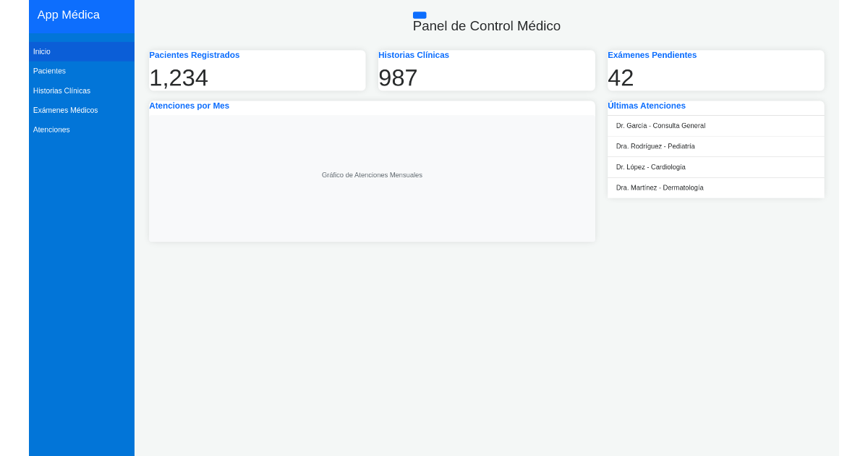Open the Últimas Atenciones panel title
Screen dimensions: 868x456
pos(647,106)
